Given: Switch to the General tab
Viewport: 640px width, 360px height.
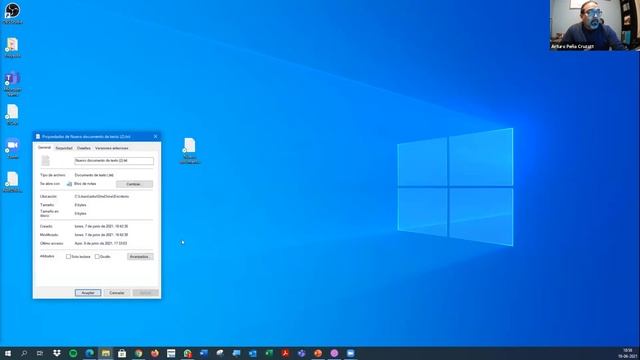Looking at the screenshot, I should click(44, 147).
